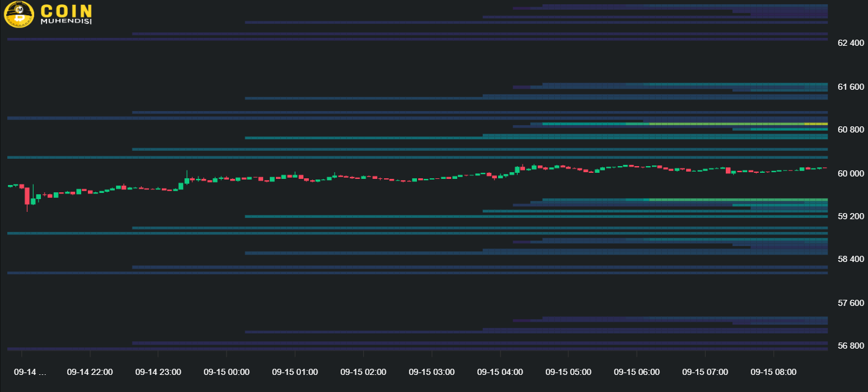Select the 61 600 price level label
Viewport: 868px width, 392px height.
[850, 87]
